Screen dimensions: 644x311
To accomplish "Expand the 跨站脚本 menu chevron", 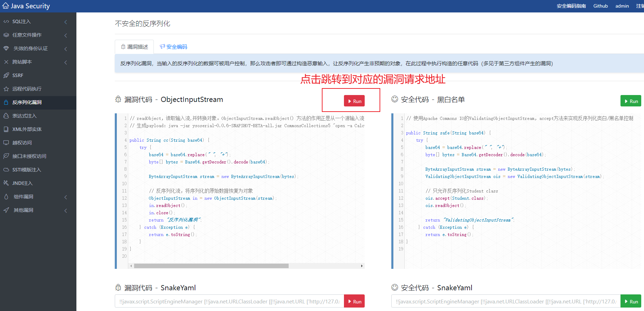I will [66, 62].
